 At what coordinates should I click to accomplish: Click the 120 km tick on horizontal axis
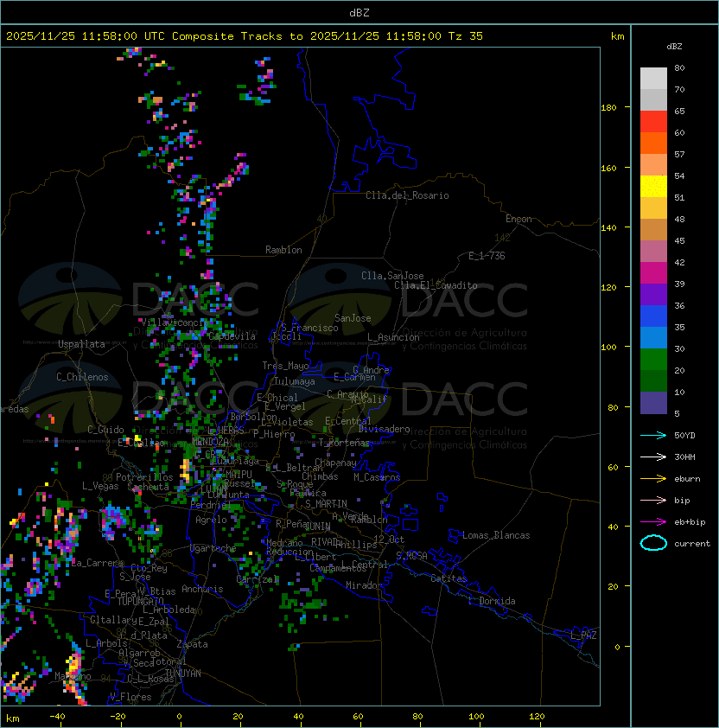[x=537, y=717]
